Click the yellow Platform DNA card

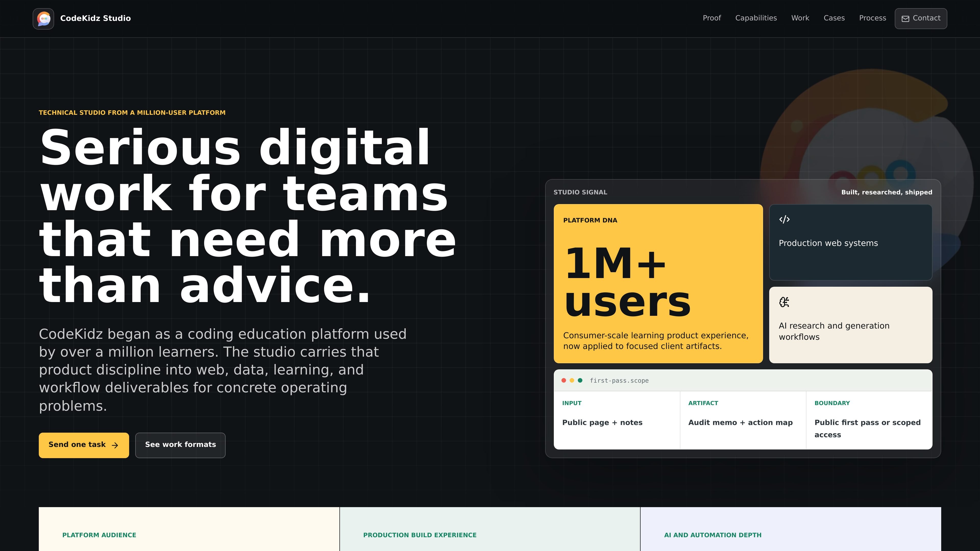pos(658,284)
